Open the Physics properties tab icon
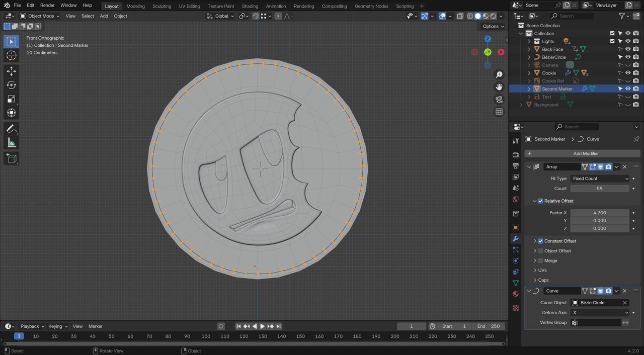The image size is (644, 355). (x=515, y=260)
